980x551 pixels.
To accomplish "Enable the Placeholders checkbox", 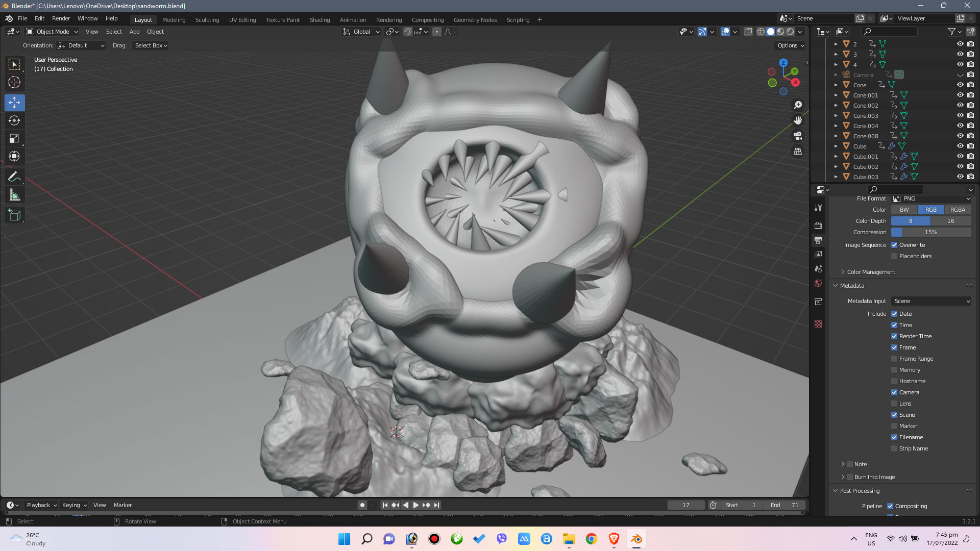I will point(894,256).
